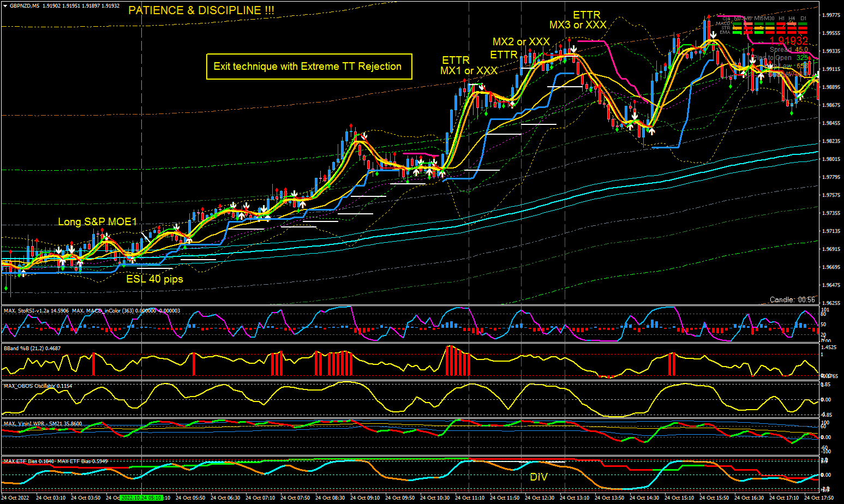This screenshot has height=504, width=844.
Task: Click the H1 STR dashboard signal box
Action: [781, 28]
